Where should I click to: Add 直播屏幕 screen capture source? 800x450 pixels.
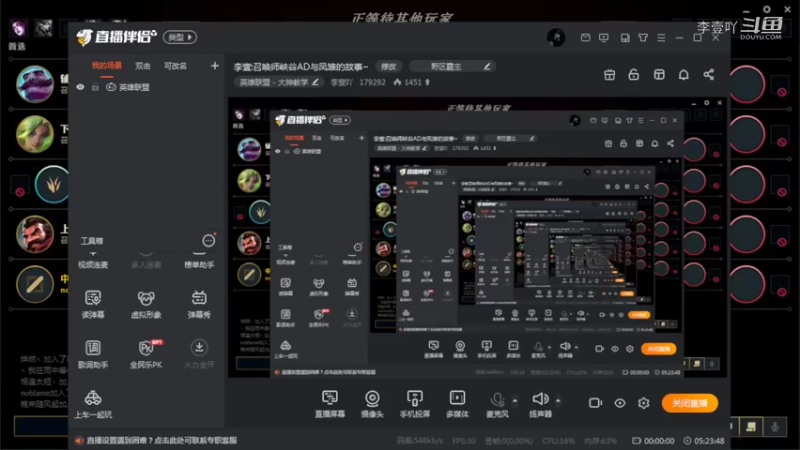330,404
